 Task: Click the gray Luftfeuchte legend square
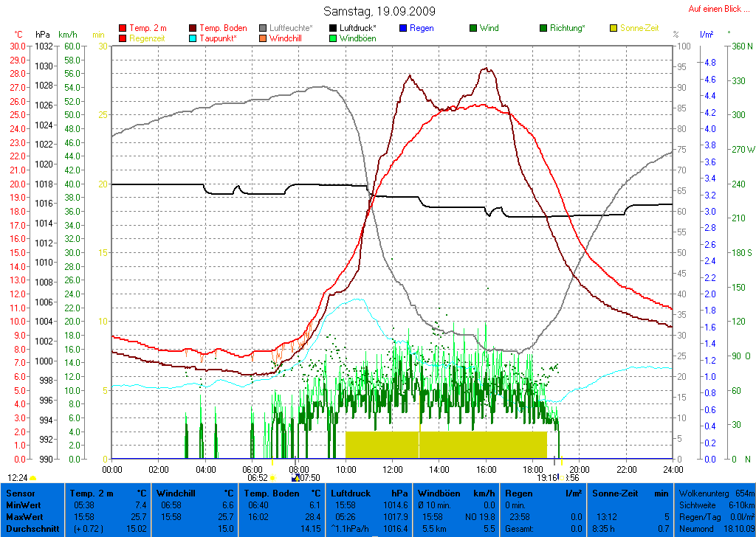(263, 28)
